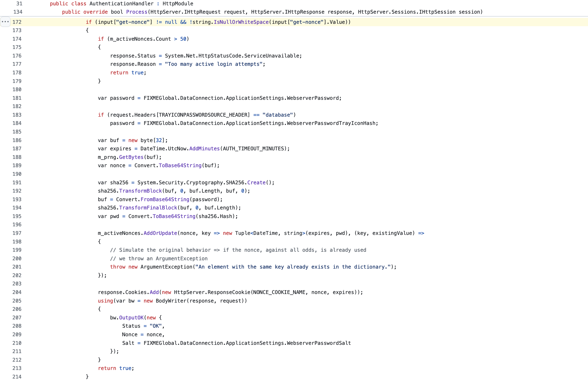The height and width of the screenshot is (382, 588).
Task: Click line number 31 in the sticky header
Action: (x=19, y=3)
